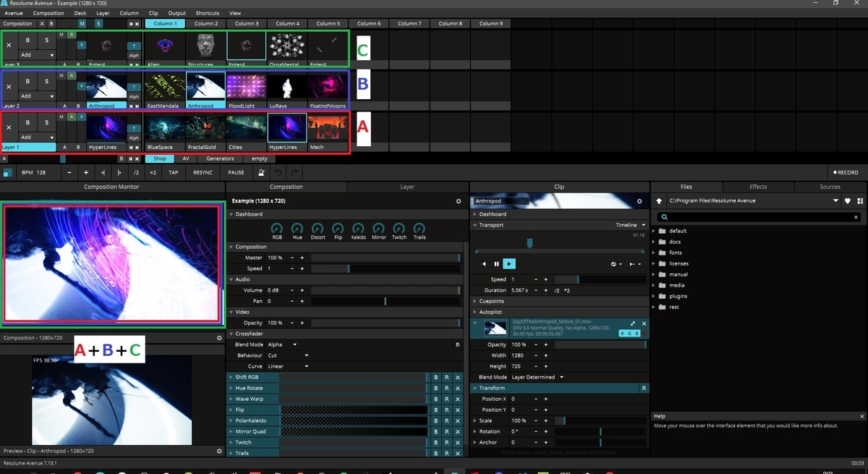This screenshot has width=868, height=474.
Task: Open Preview monitor settings gear
Action: [219, 451]
